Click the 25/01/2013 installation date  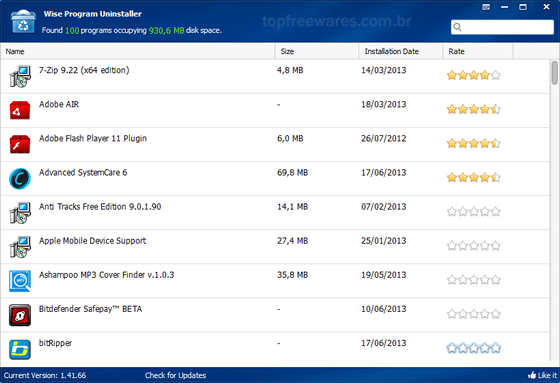[x=384, y=241]
